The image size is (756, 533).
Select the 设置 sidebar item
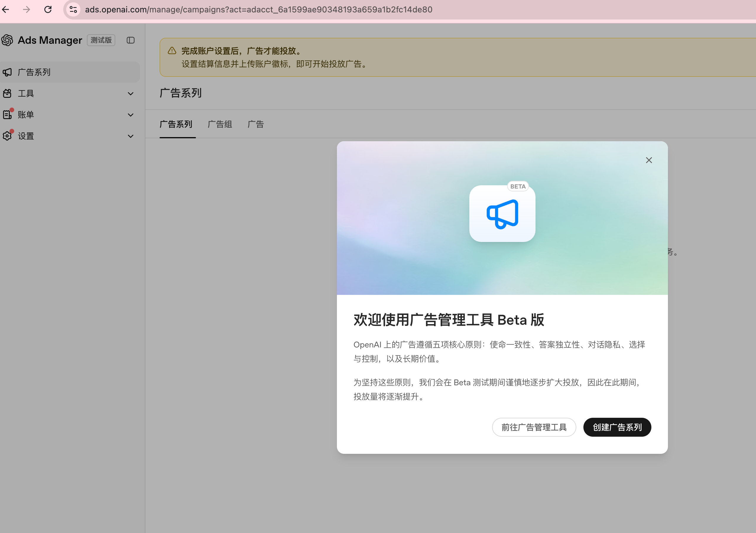70,136
